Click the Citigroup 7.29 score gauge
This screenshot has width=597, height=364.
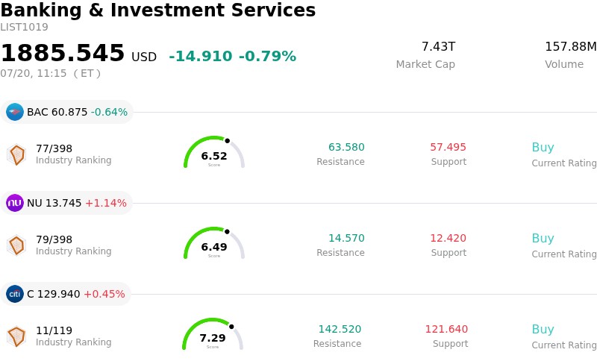pos(213,334)
